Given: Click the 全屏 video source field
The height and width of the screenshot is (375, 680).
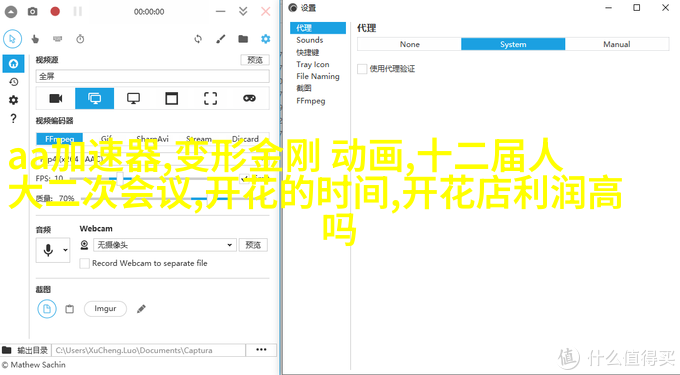Looking at the screenshot, I should pos(152,76).
